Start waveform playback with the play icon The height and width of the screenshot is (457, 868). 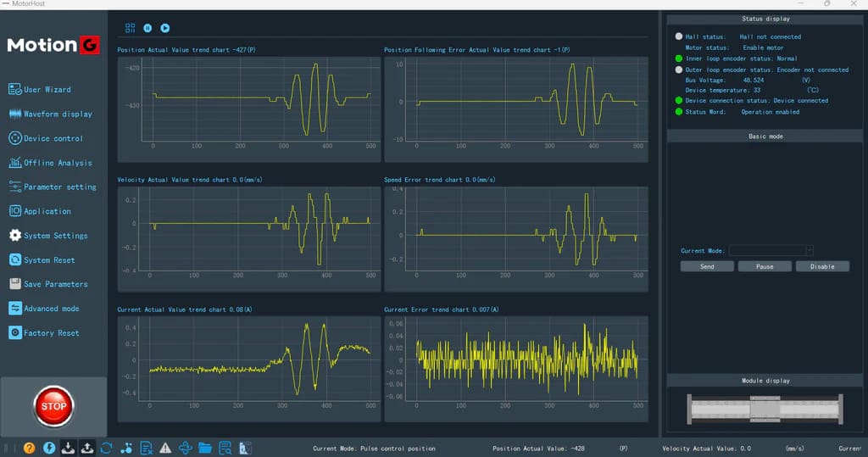[165, 28]
